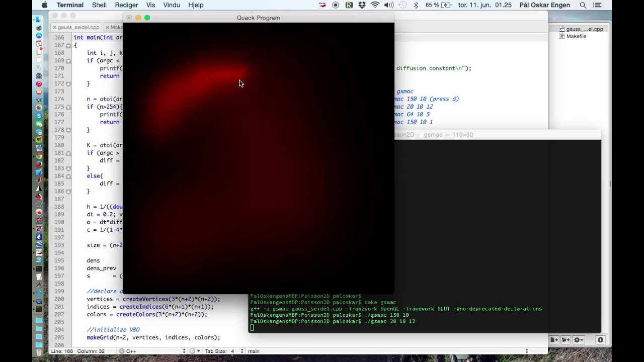Collapse code fold arrow at line 181
644x362 pixels.
pos(68,153)
